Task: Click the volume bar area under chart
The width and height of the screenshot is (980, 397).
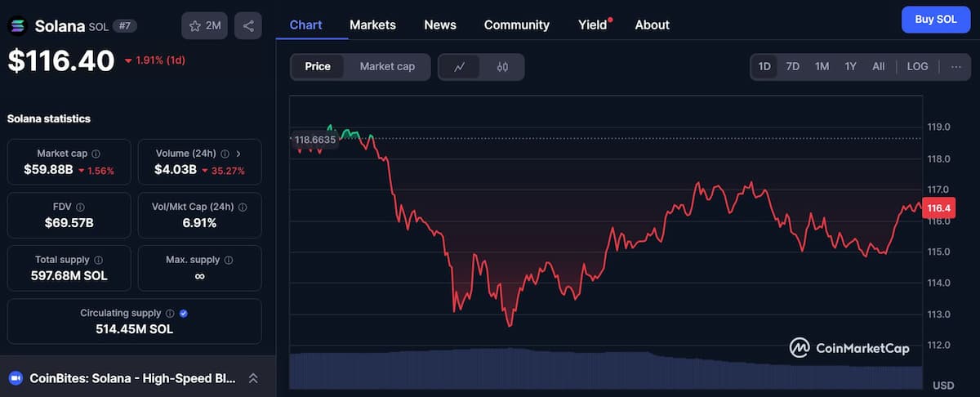Action: pyautogui.click(x=604, y=369)
